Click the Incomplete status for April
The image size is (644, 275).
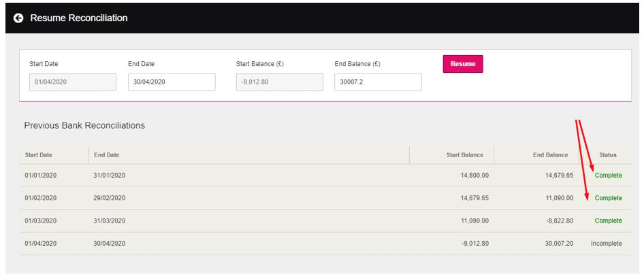pyautogui.click(x=606, y=244)
